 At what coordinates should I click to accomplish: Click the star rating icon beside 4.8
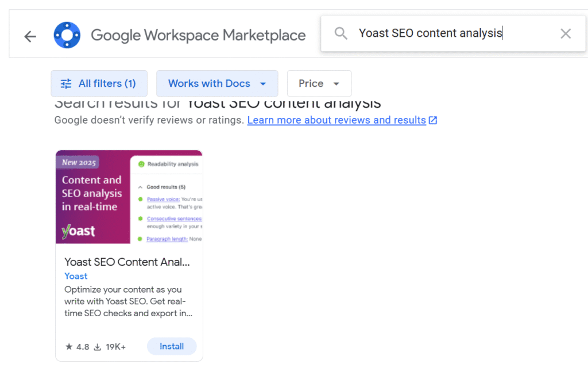(x=69, y=347)
